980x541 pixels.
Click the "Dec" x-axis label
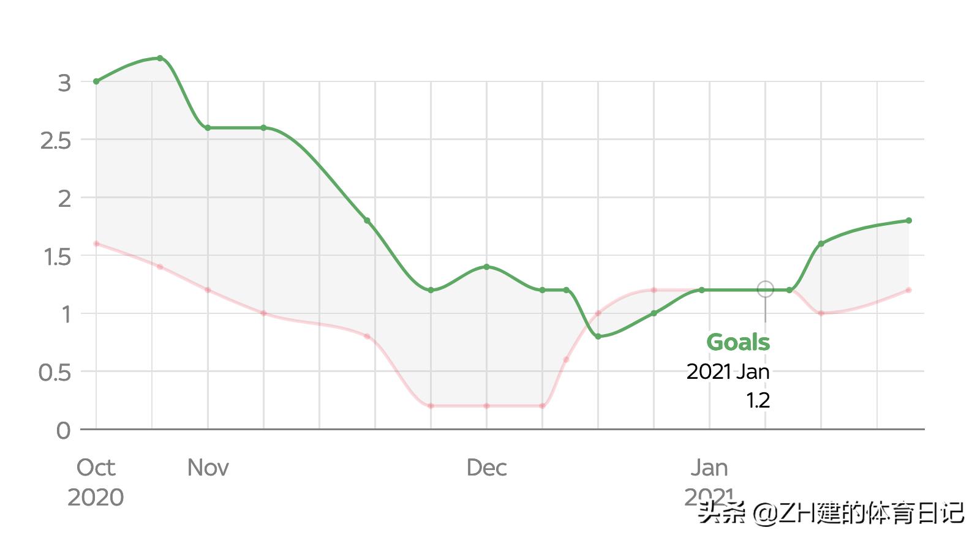pos(486,468)
